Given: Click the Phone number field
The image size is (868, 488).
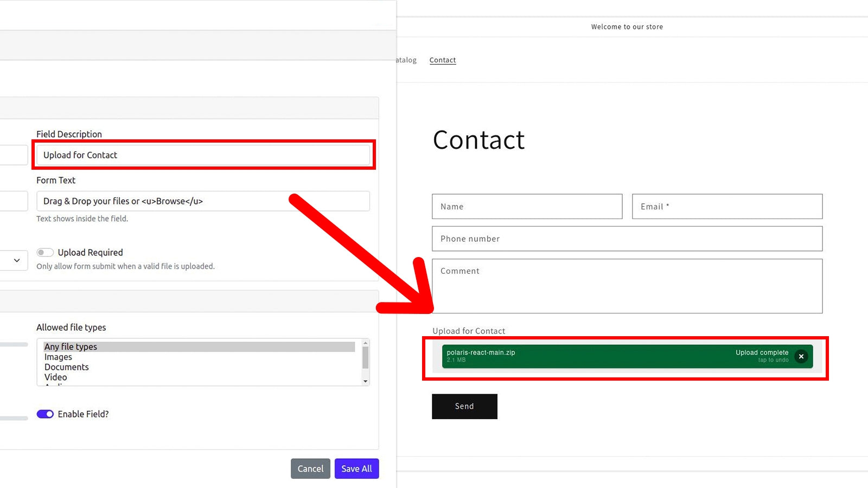Looking at the screenshot, I should [x=627, y=239].
